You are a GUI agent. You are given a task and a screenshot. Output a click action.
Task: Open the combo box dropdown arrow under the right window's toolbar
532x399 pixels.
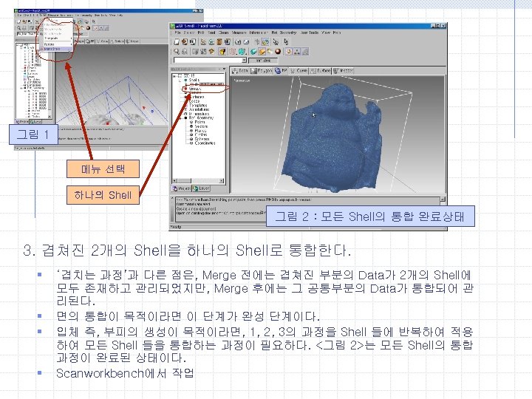tap(244, 61)
